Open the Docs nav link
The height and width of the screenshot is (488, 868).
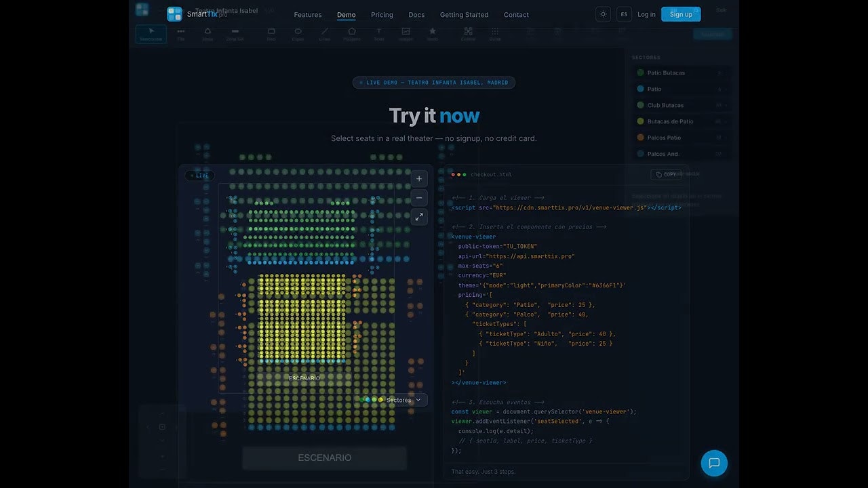(416, 15)
